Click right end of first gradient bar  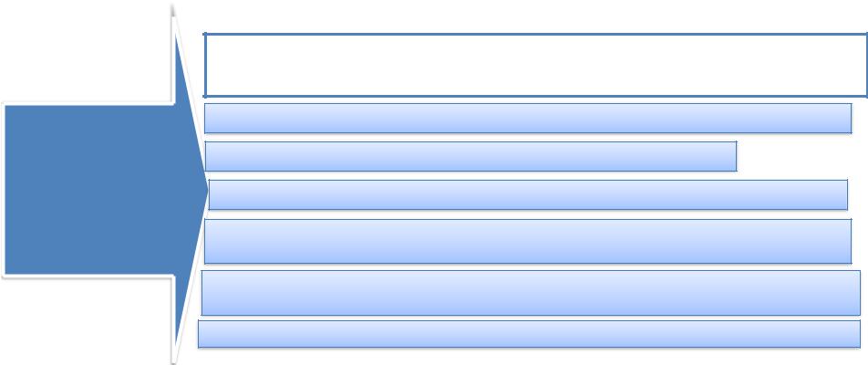(845, 118)
